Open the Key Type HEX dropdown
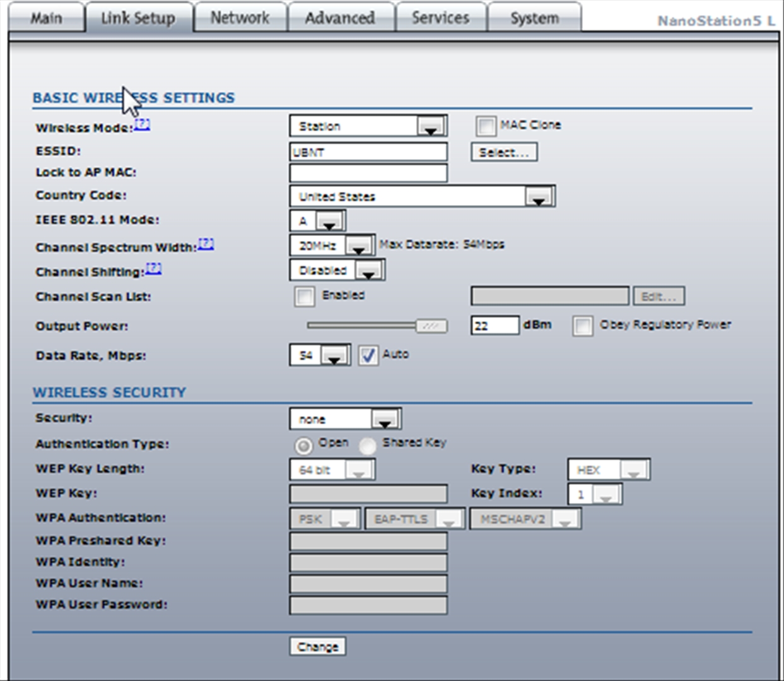The height and width of the screenshot is (681, 784). 609,470
